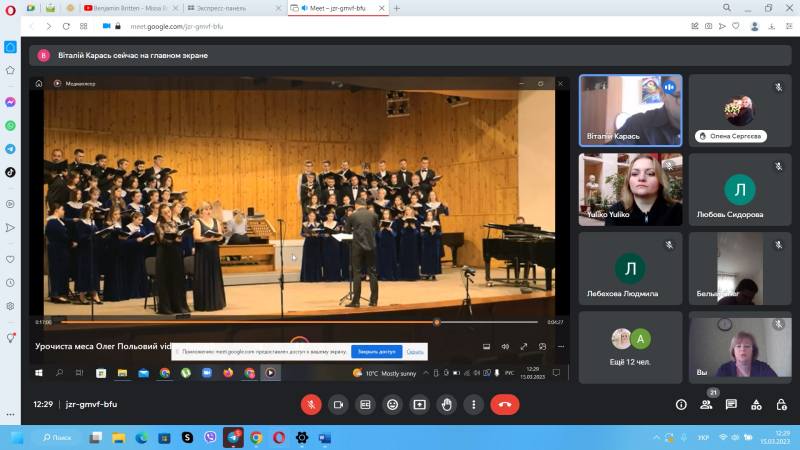Click the hide link in sharing bar

click(x=415, y=352)
